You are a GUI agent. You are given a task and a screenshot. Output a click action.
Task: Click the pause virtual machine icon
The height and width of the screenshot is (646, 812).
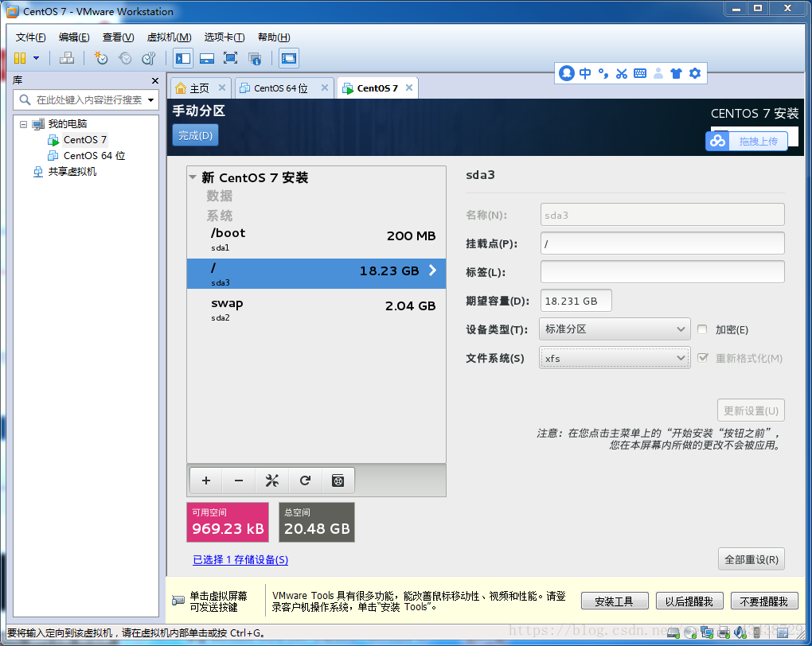20,58
